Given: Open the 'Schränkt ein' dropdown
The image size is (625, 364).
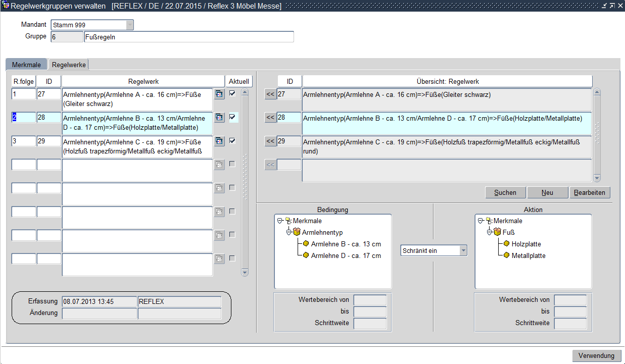Looking at the screenshot, I should point(463,250).
